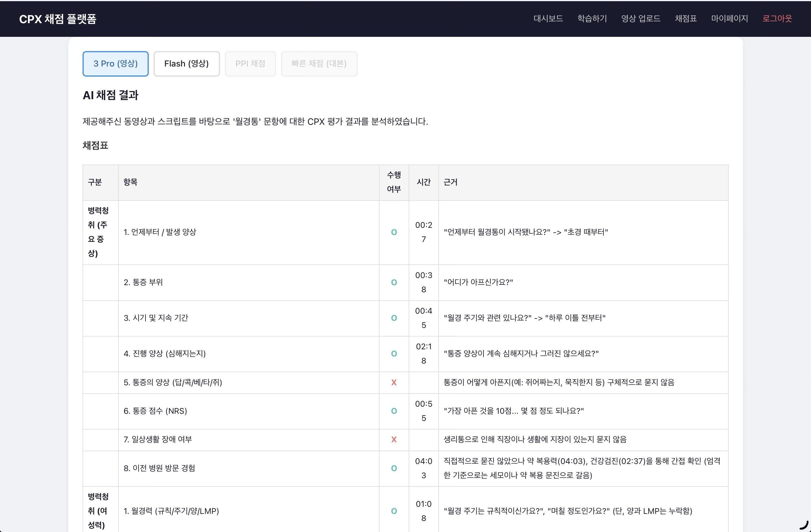Click the 00:55 timestamp cell
The image size is (811, 532).
pyautogui.click(x=423, y=411)
